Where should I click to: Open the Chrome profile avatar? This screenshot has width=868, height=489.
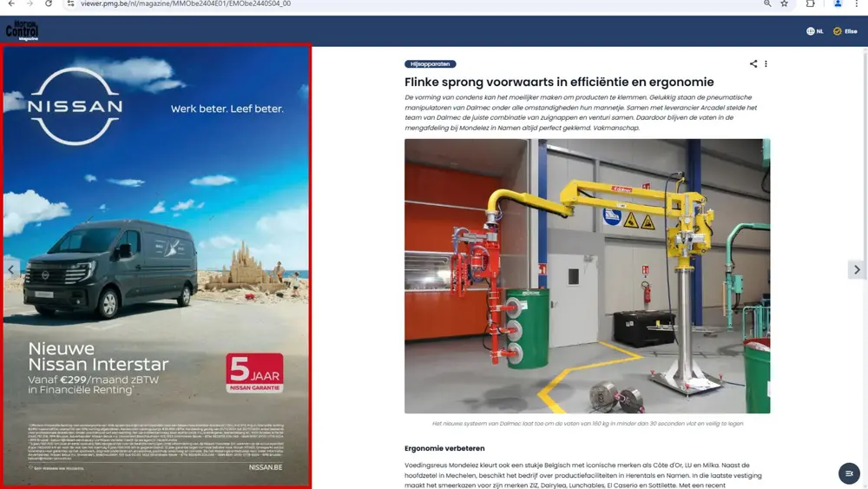[x=838, y=4]
